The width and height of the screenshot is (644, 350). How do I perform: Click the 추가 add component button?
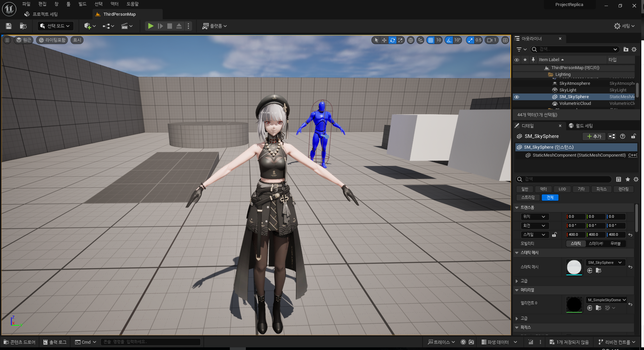(594, 136)
